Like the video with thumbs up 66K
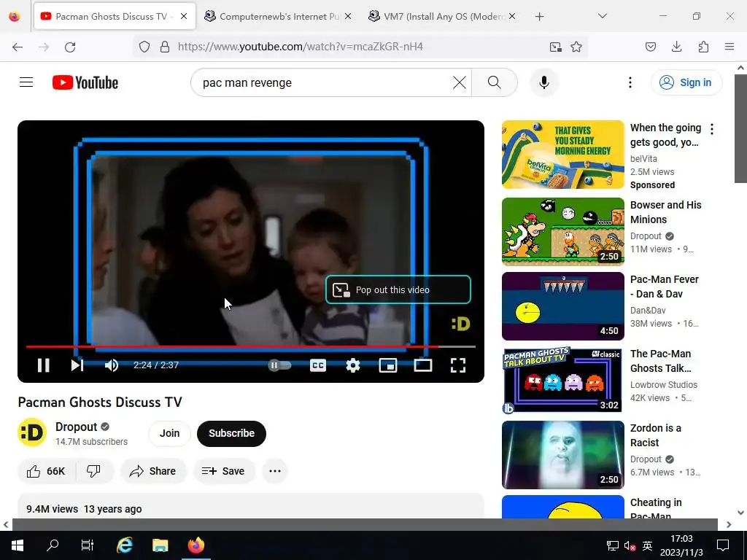The height and width of the screenshot is (560, 747). 46,471
